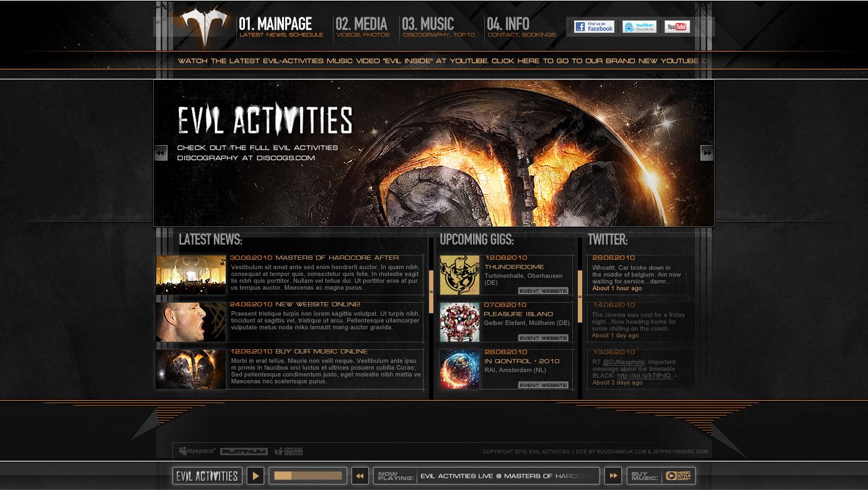Click the Twitter follow us button
868x490 pixels.
point(639,26)
